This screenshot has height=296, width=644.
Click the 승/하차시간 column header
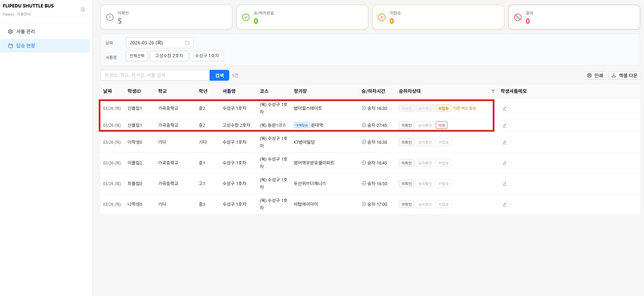373,91
